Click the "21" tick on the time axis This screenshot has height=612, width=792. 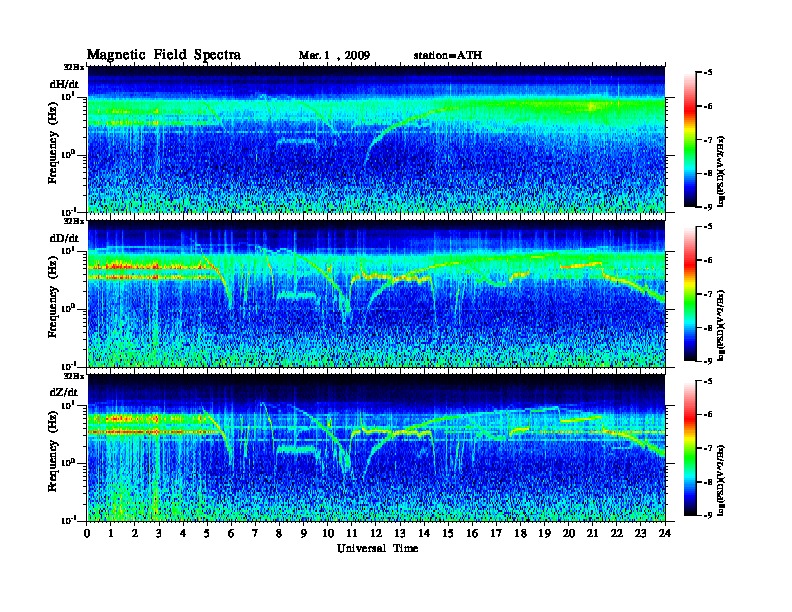coord(592,533)
